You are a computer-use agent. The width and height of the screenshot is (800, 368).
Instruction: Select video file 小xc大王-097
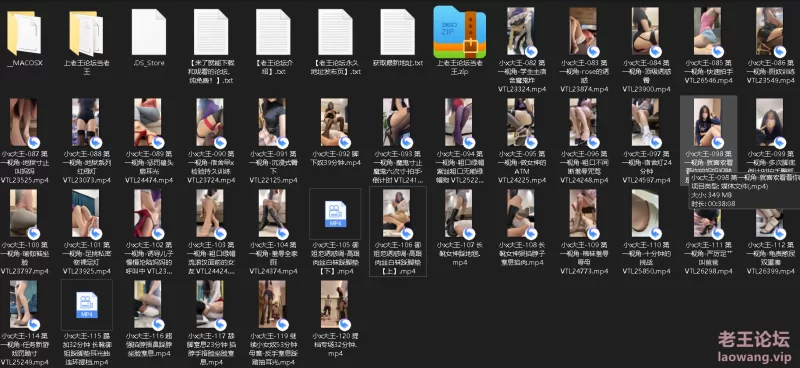[x=646, y=123]
